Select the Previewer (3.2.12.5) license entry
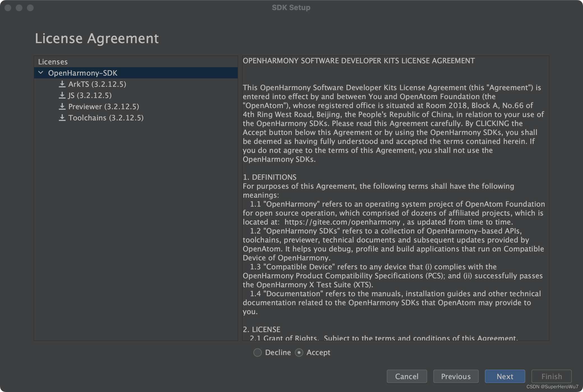 pyautogui.click(x=104, y=106)
